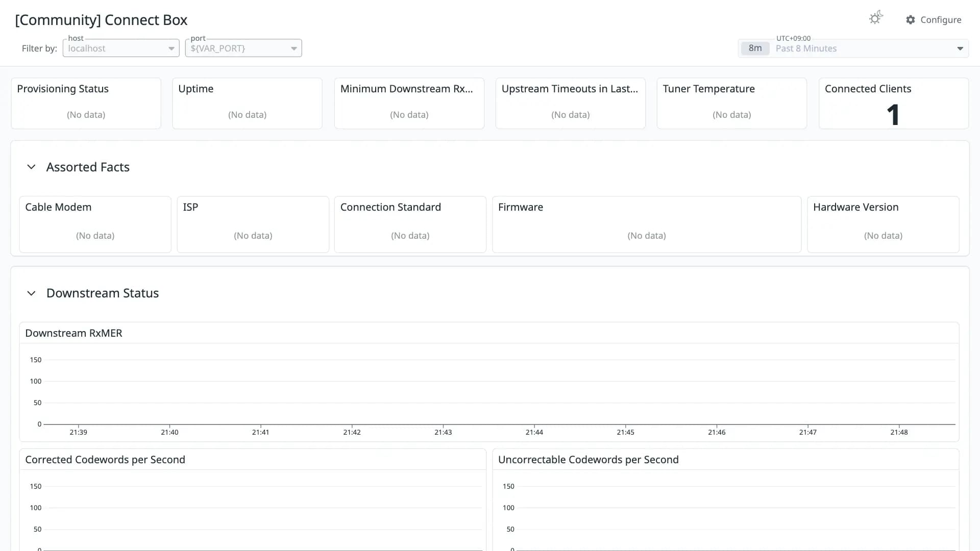Click the 21:48 tick on Downstream RxMER
Image resolution: width=980 pixels, height=551 pixels.
(899, 432)
